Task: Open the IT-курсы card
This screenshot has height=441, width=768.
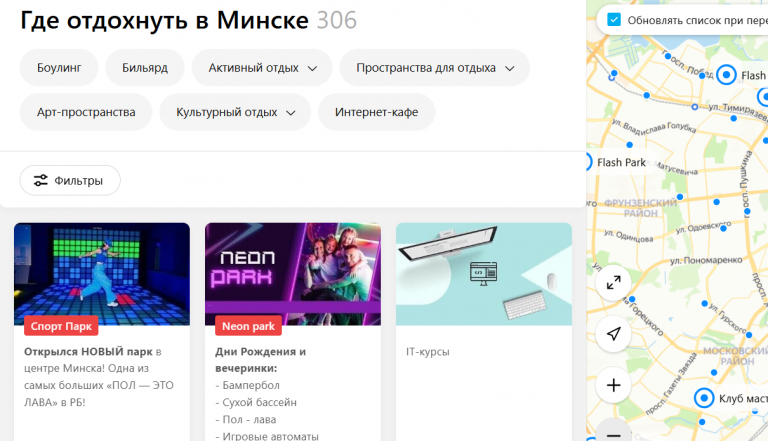Action: [484, 332]
